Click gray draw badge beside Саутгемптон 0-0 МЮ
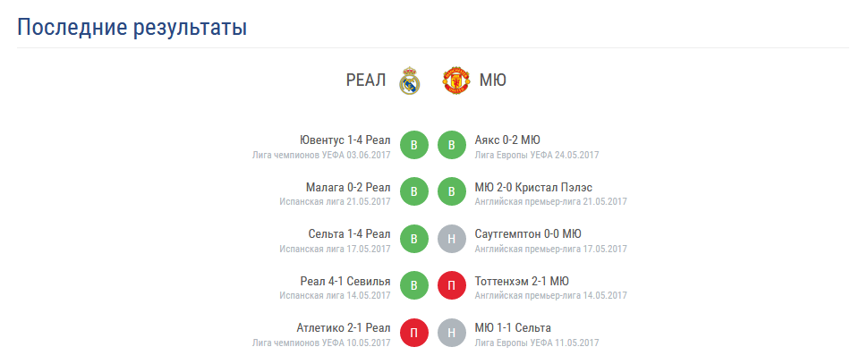 tap(452, 240)
